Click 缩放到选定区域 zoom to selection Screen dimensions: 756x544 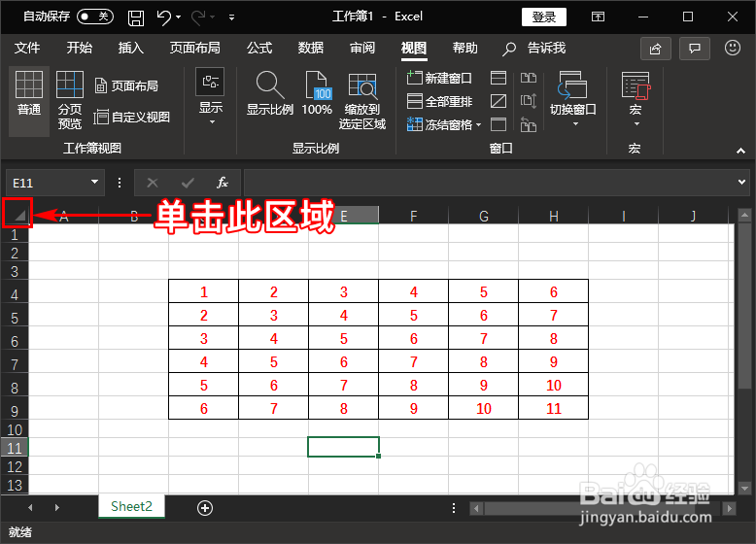(x=362, y=101)
